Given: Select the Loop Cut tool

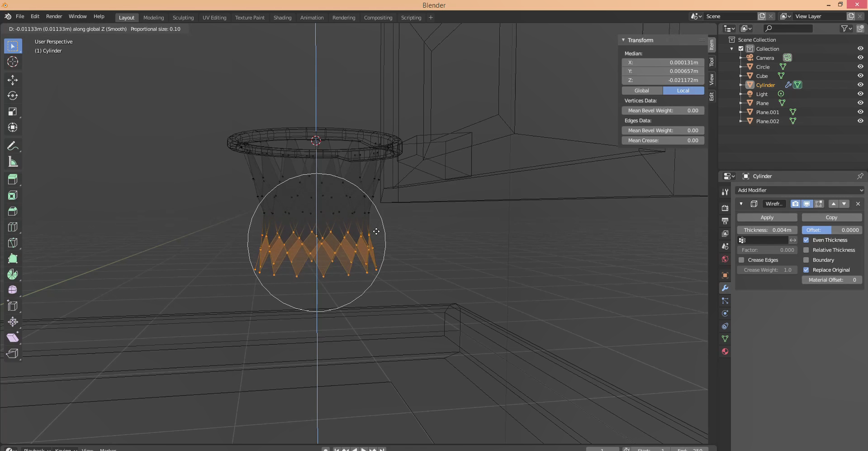Looking at the screenshot, I should click(x=13, y=227).
